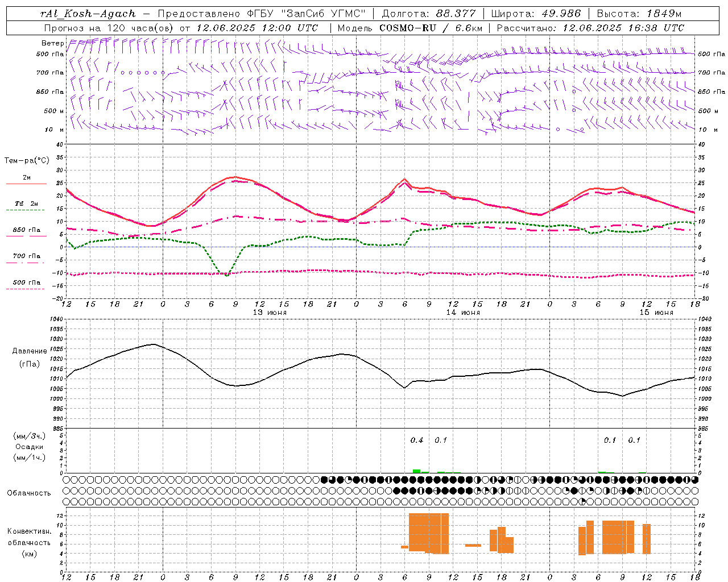Click the Конвективн. облачность label
728x582 pixels.
29,537
